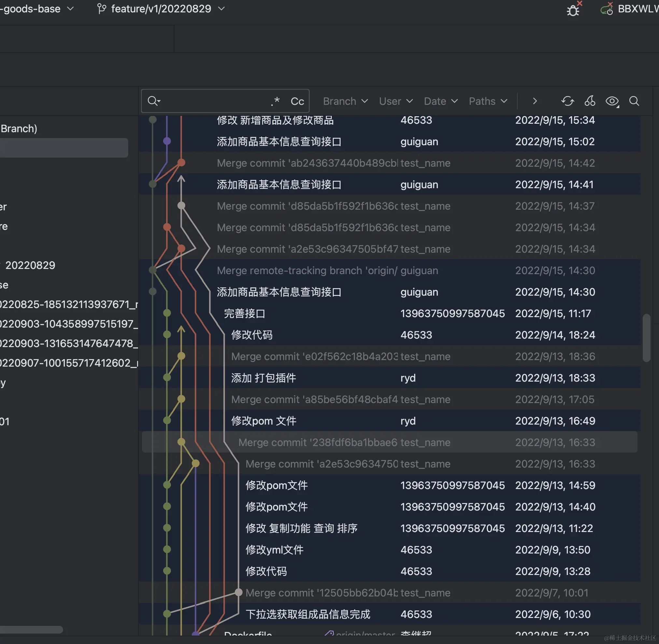This screenshot has width=659, height=644.
Task: Open the log search magnifier icon
Action: tap(634, 101)
